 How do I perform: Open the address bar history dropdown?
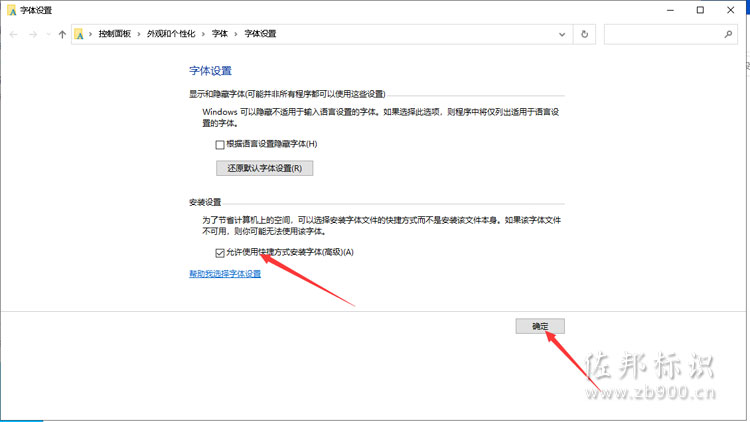562,34
